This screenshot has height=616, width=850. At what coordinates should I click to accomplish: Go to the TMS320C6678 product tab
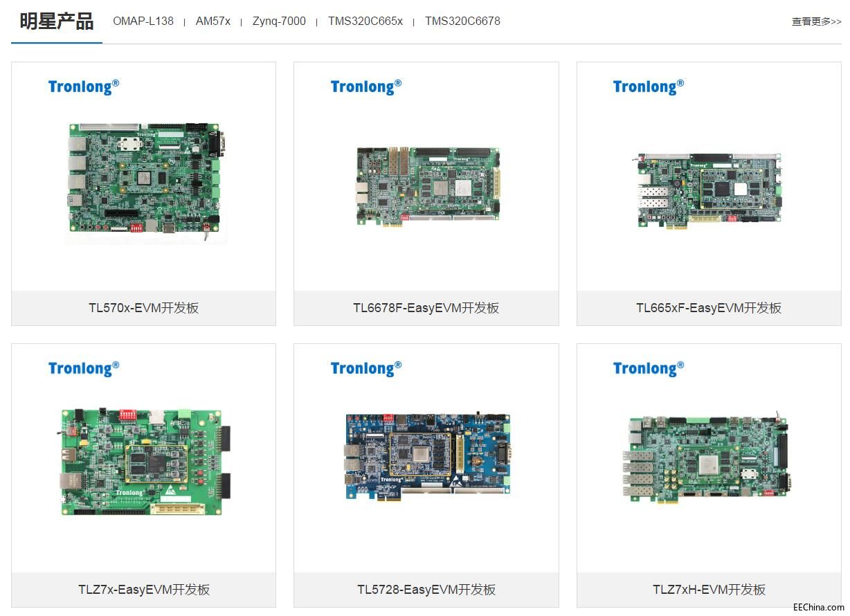462,21
